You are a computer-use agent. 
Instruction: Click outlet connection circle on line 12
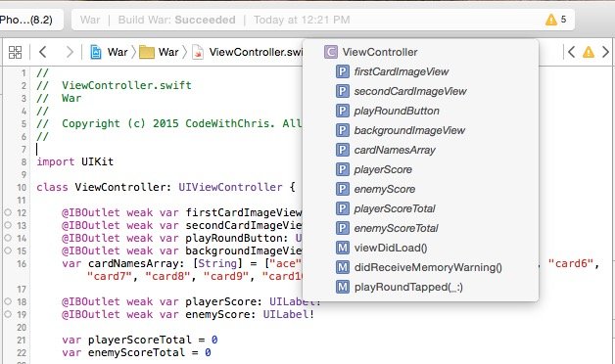coord(8,212)
